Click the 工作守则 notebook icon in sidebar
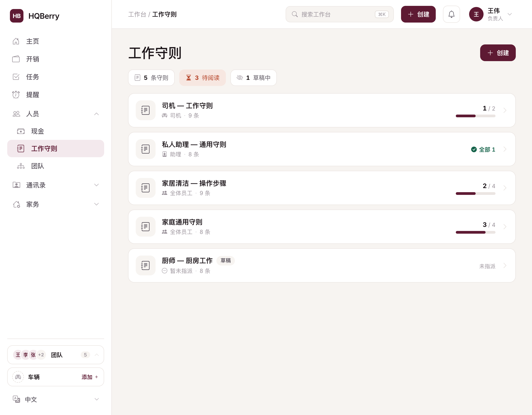This screenshot has width=532, height=415. (x=21, y=148)
